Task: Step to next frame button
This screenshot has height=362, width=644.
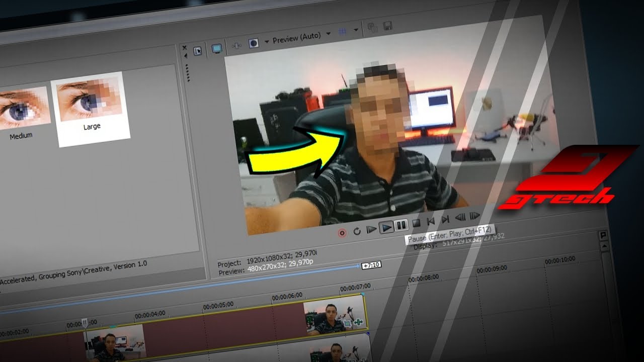Action: click(x=474, y=216)
